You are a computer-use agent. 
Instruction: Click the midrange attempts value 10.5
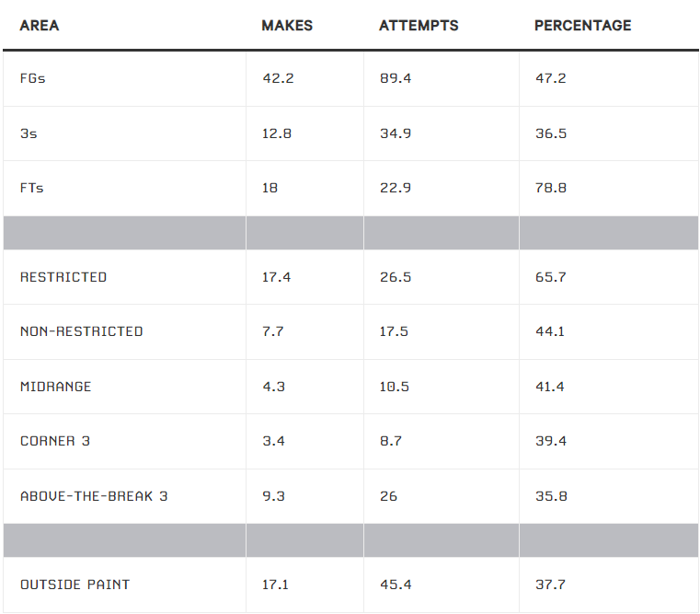coord(394,387)
